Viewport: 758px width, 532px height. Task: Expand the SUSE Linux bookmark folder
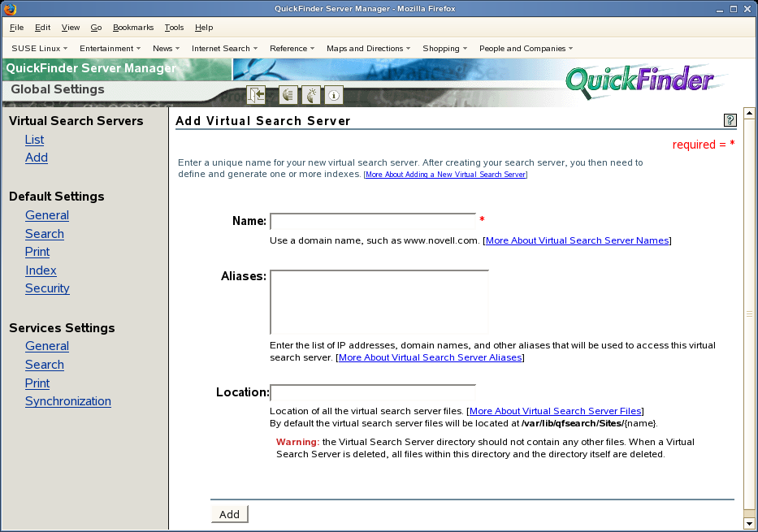[40, 48]
